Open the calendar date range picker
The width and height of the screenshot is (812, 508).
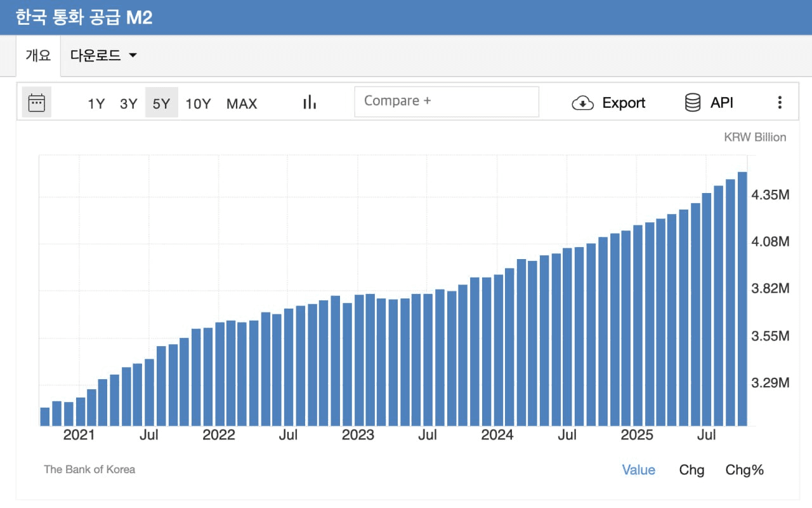[x=37, y=103]
